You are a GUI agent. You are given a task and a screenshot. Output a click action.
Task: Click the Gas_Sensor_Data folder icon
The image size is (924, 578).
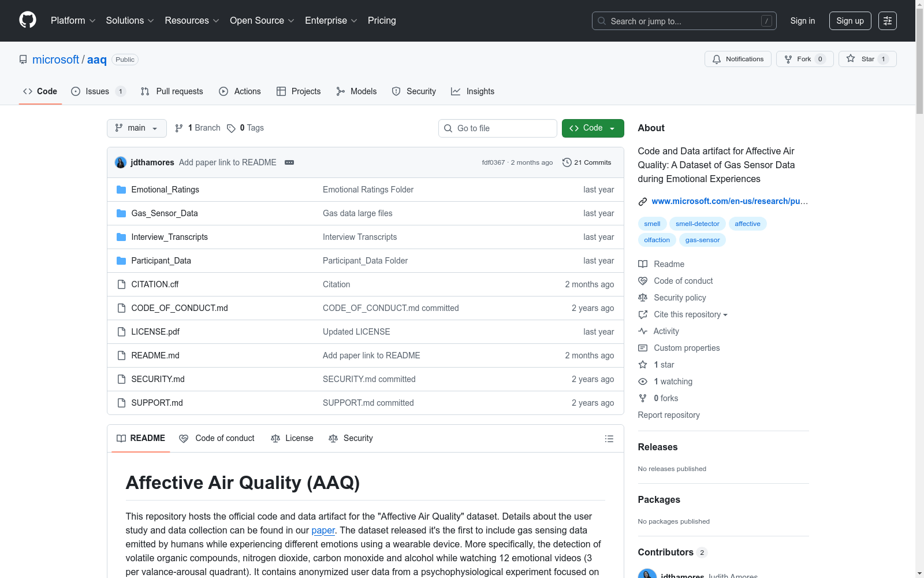(x=121, y=213)
